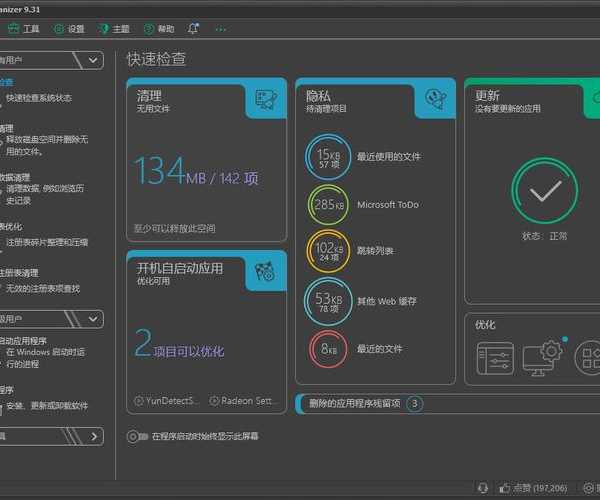Click the Microsoft ToDo label
The image size is (600, 500).
[388, 205]
